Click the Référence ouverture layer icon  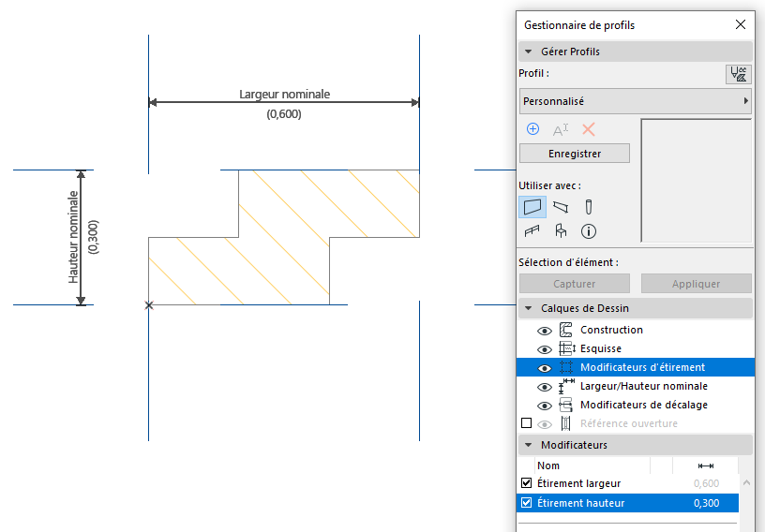[566, 423]
